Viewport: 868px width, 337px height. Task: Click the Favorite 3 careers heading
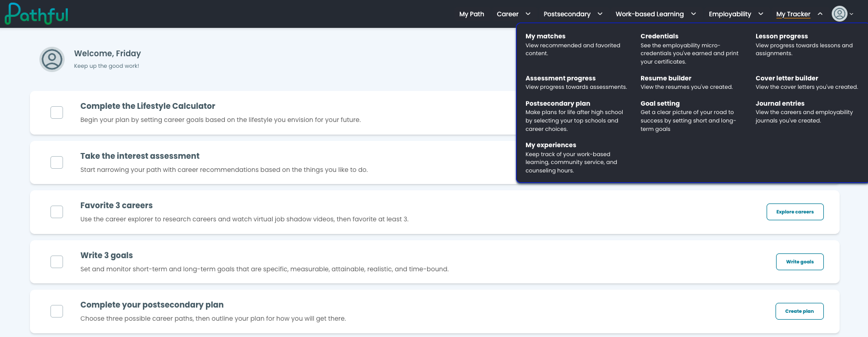[x=117, y=206]
